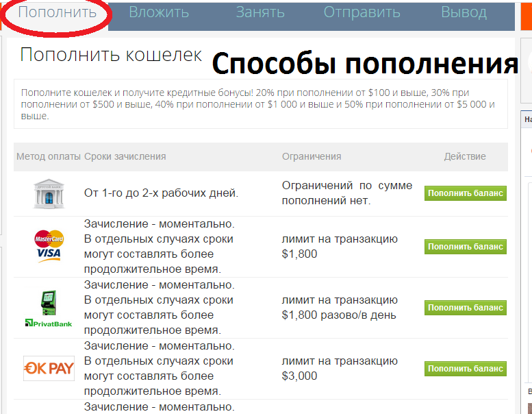Select the Вывод tab
The height and width of the screenshot is (414, 532).
click(x=464, y=12)
